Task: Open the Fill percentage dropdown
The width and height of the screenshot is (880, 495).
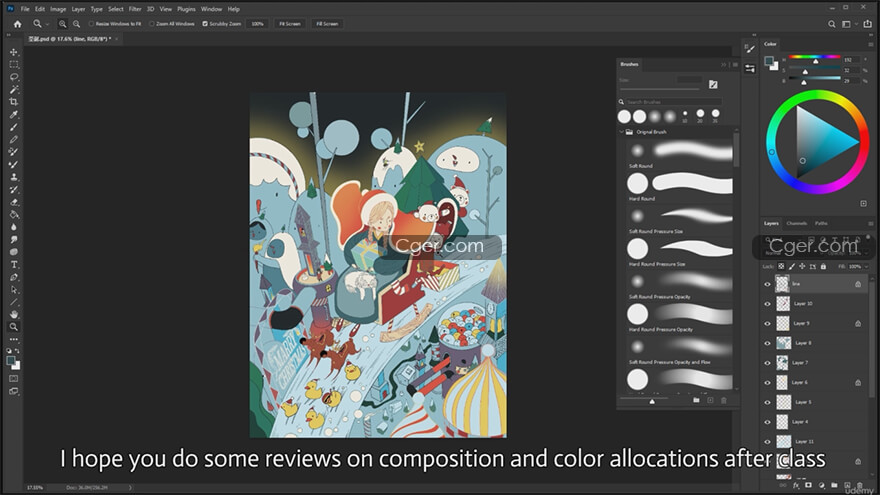Action: 867,267
